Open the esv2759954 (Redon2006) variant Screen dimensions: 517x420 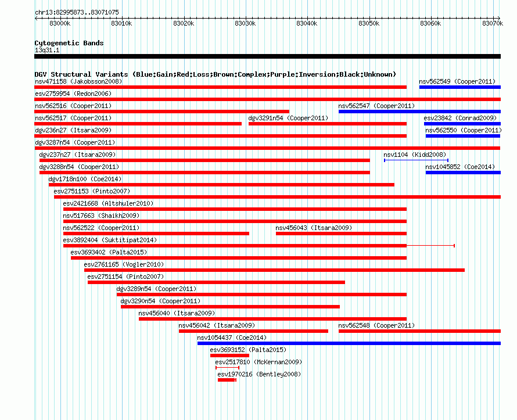click(73, 94)
